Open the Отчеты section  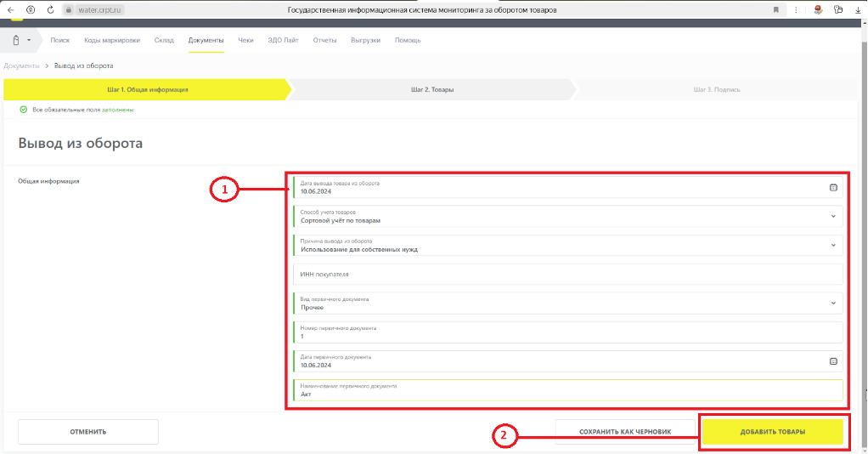click(324, 41)
